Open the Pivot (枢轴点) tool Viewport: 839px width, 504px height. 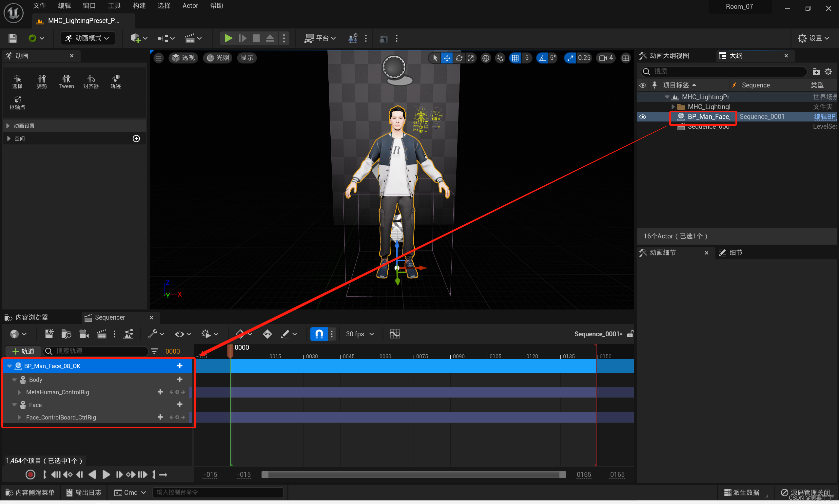17,103
